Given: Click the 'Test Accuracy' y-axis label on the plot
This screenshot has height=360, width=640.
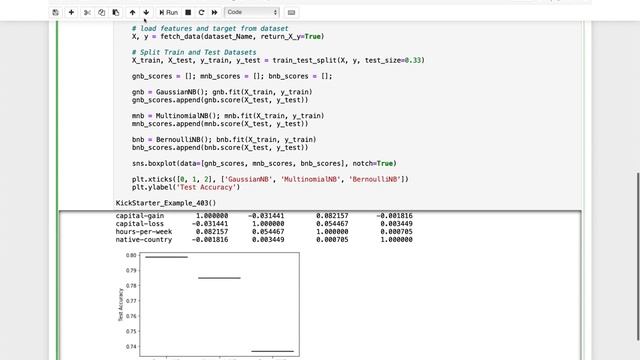Looking at the screenshot, I should 120,304.
